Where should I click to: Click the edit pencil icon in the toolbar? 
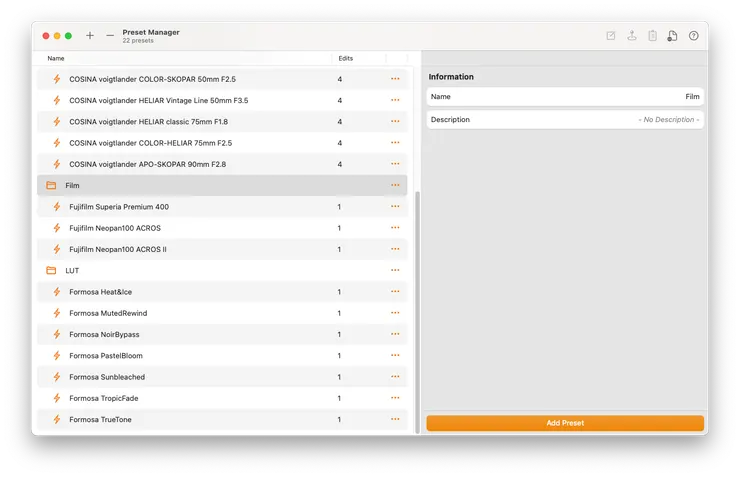click(x=611, y=35)
